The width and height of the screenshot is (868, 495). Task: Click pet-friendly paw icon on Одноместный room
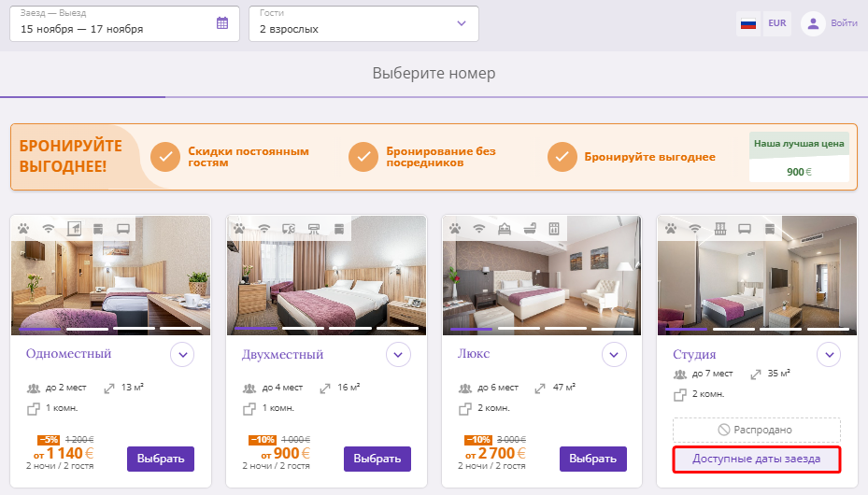tap(23, 229)
